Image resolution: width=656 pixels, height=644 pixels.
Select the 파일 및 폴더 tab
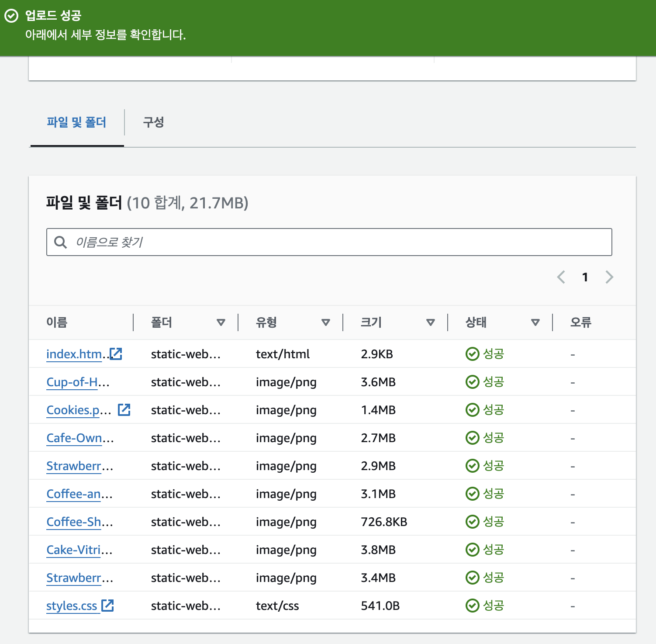76,123
